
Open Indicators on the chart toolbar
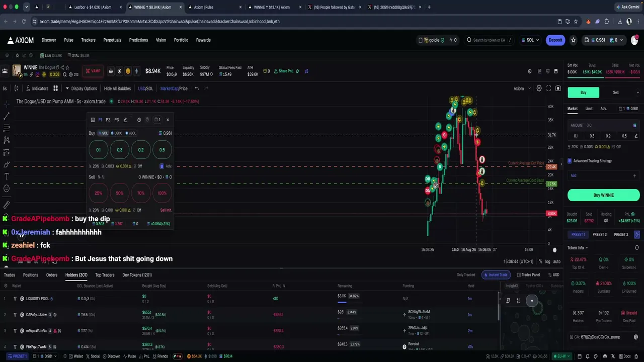pyautogui.click(x=37, y=88)
